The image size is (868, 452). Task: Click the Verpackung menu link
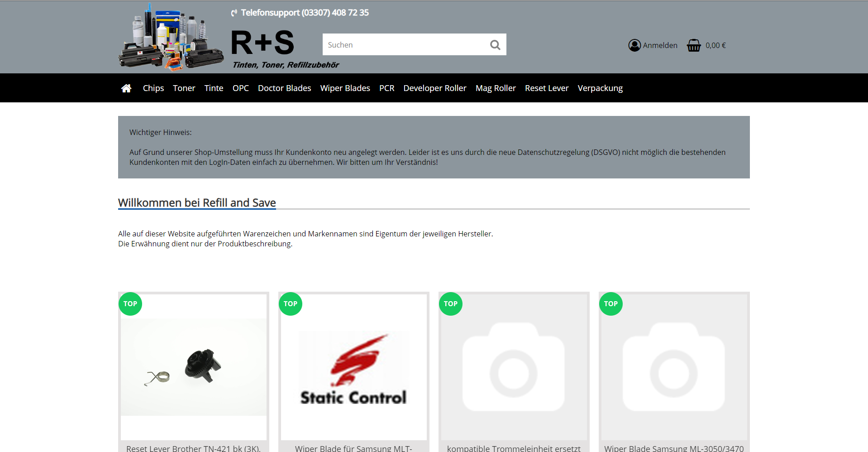click(x=600, y=88)
